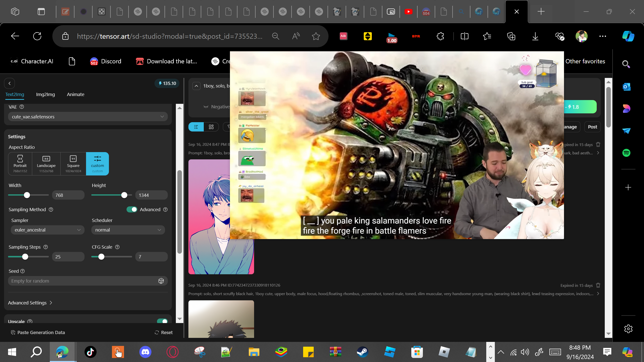This screenshot has width=644, height=362.
Task: Open the Copilot sidebar icon
Action: coord(628,36)
